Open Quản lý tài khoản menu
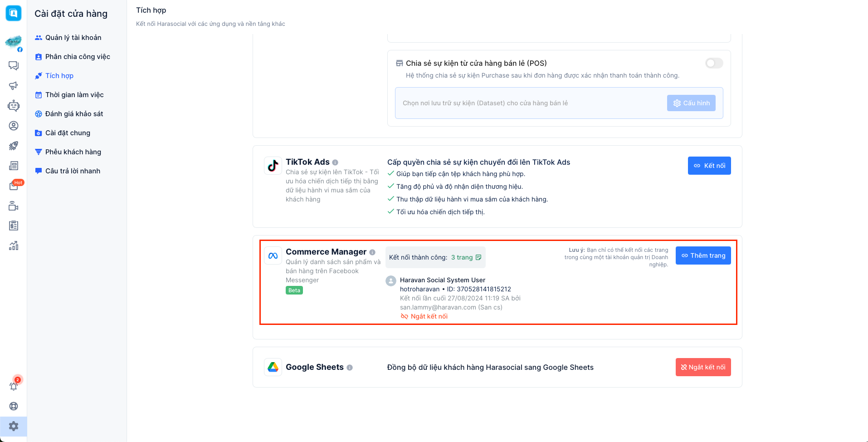The image size is (868, 442). (x=73, y=38)
